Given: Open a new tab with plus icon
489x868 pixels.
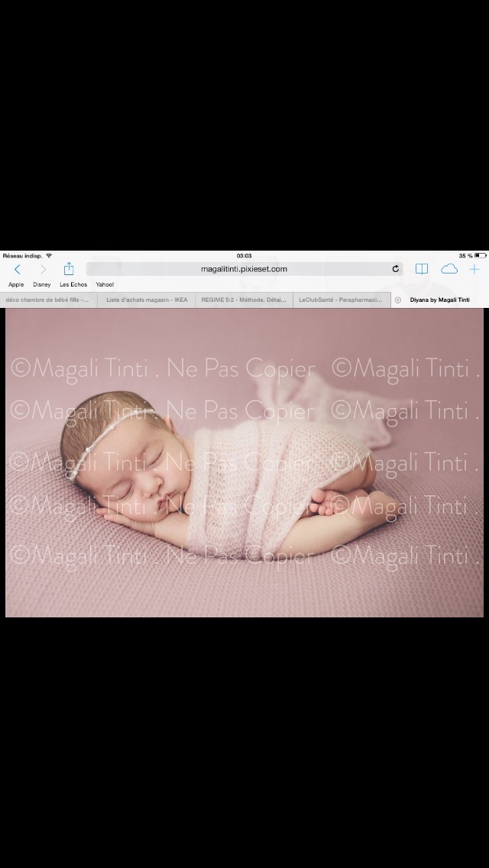Looking at the screenshot, I should [474, 269].
